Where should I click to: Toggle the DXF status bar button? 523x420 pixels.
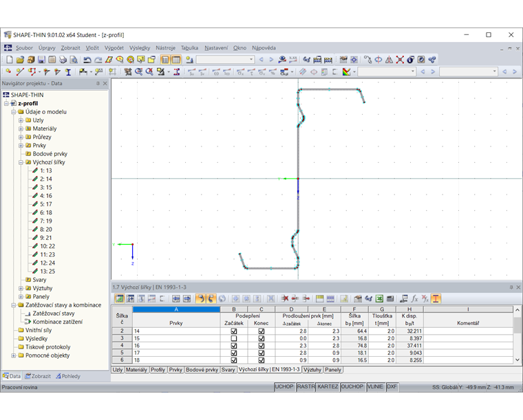[x=392, y=387]
